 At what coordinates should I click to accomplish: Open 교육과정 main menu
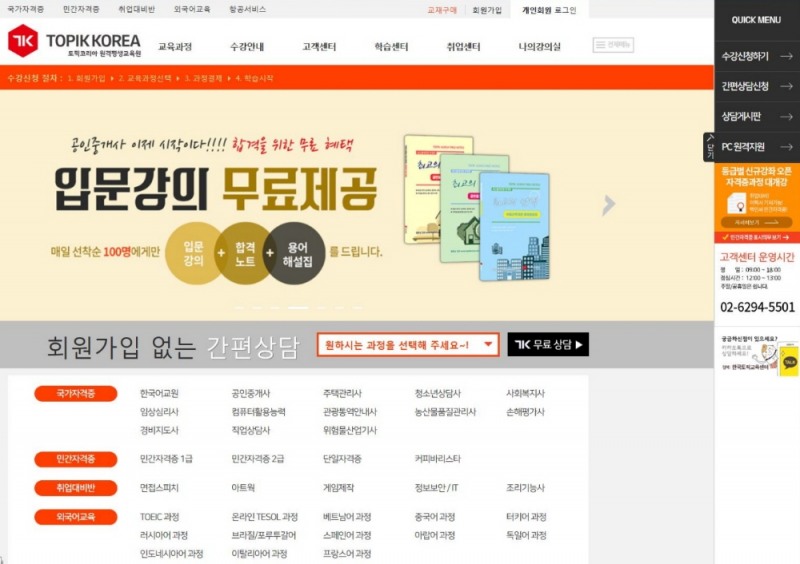pyautogui.click(x=175, y=46)
